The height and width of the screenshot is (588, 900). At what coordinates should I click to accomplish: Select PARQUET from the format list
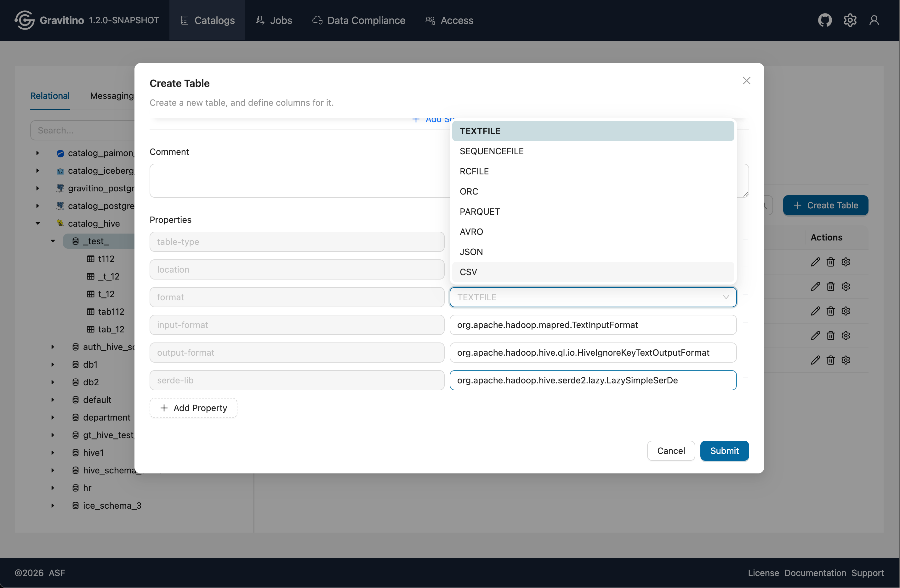pyautogui.click(x=480, y=212)
